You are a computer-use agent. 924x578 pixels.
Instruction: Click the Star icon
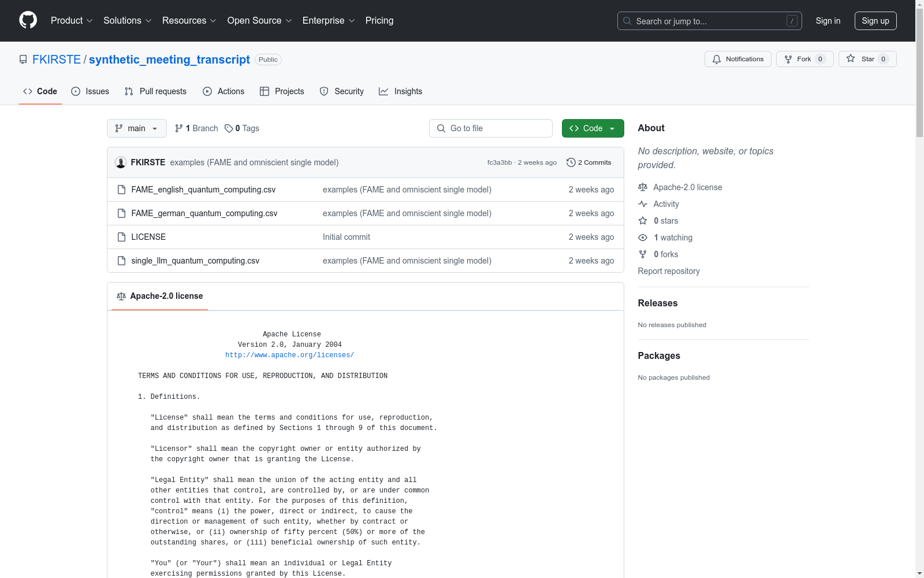(x=851, y=58)
